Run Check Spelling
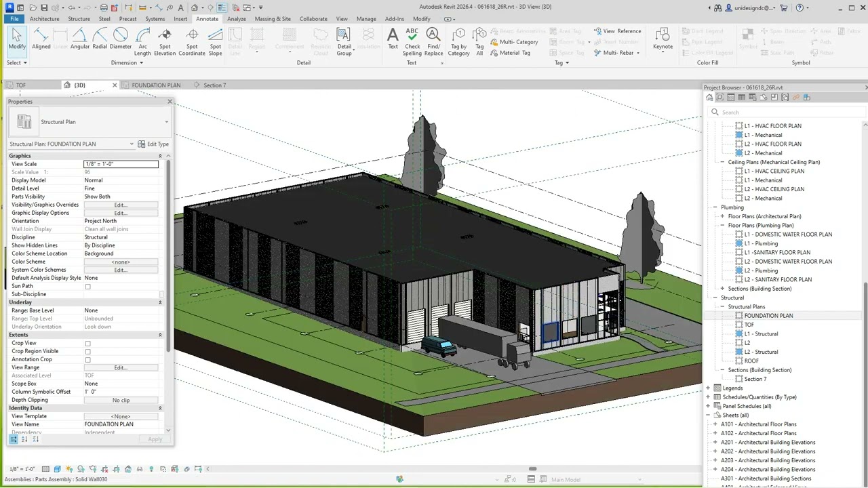The image size is (868, 488). 412,42
